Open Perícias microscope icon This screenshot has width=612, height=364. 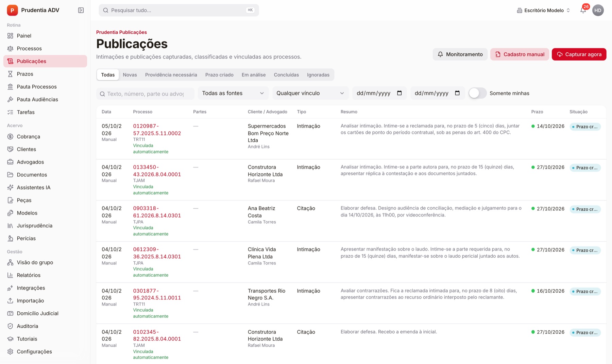pos(10,238)
